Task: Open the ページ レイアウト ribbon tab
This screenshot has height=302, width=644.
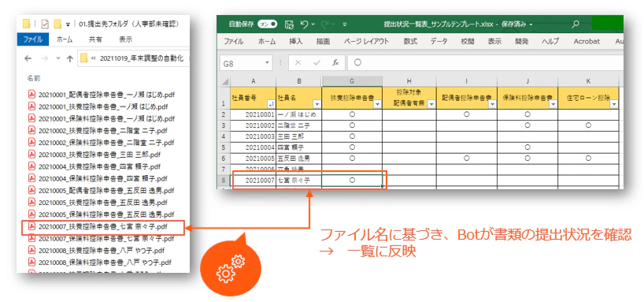Action: (366, 41)
